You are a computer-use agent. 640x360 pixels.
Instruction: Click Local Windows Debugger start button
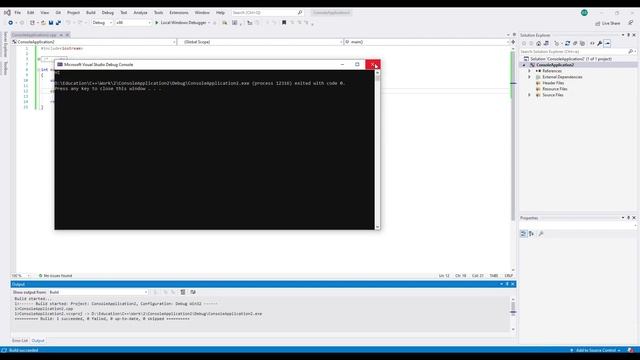(180, 23)
